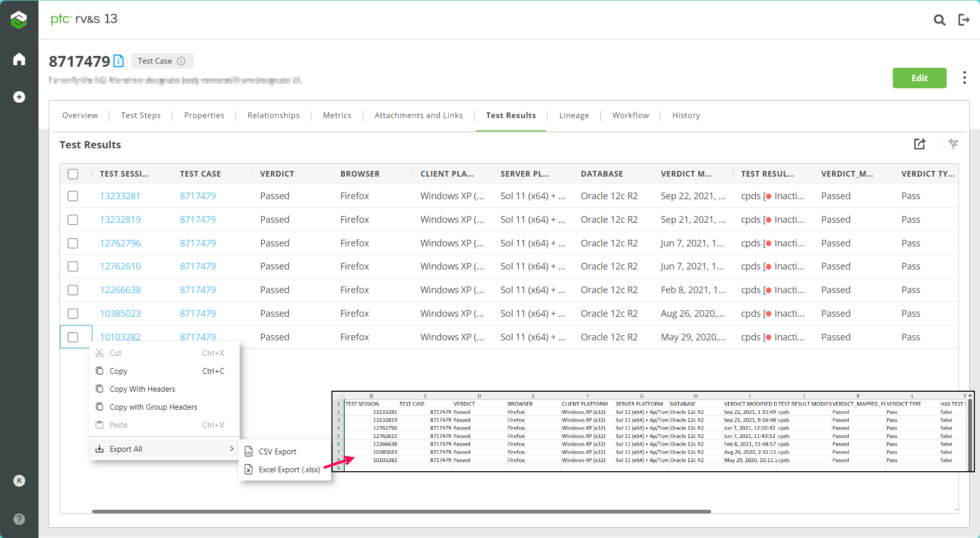Viewport: 980px width, 538px height.
Task: Click the logout icon top right
Action: tap(965, 20)
